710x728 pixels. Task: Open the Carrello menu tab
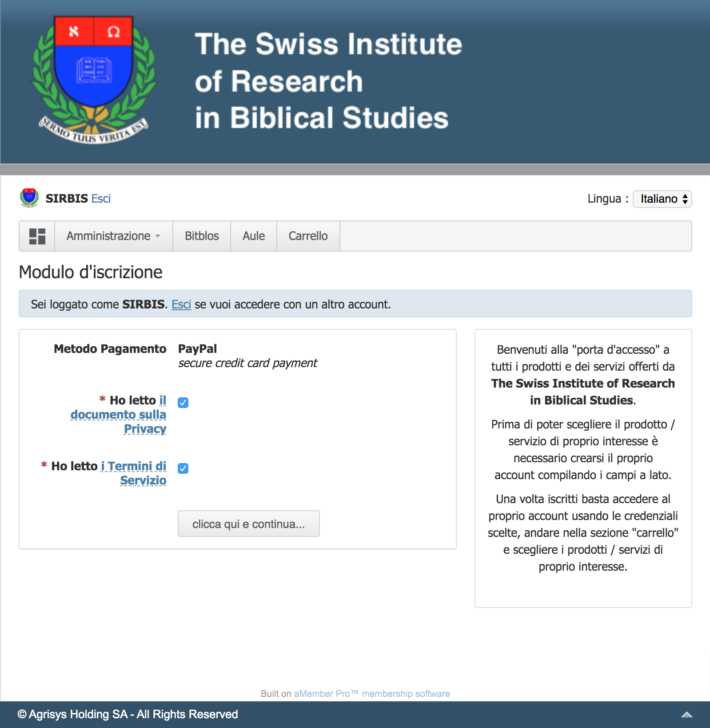click(308, 236)
